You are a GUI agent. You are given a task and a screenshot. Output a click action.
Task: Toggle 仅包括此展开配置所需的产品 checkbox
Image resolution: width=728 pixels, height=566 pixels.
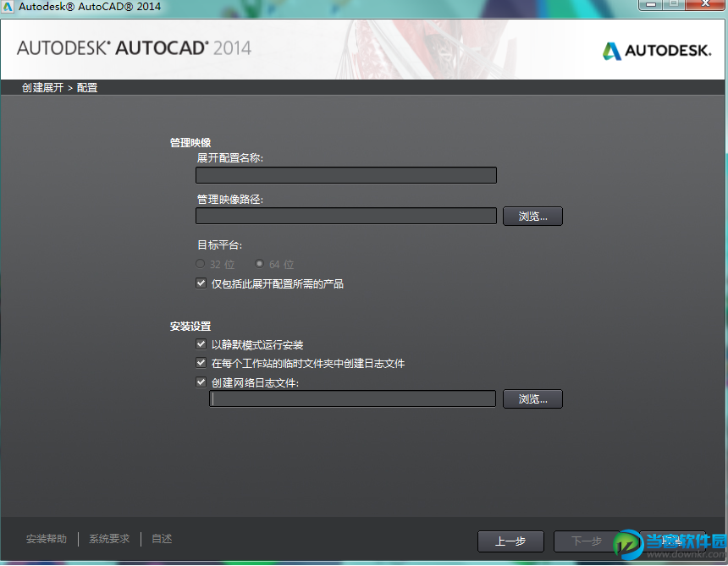pos(201,283)
